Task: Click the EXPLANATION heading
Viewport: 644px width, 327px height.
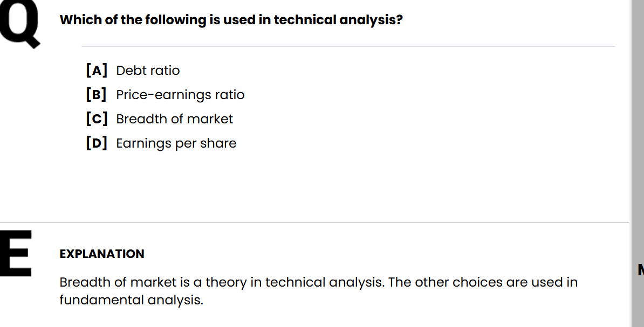Action: pos(102,254)
